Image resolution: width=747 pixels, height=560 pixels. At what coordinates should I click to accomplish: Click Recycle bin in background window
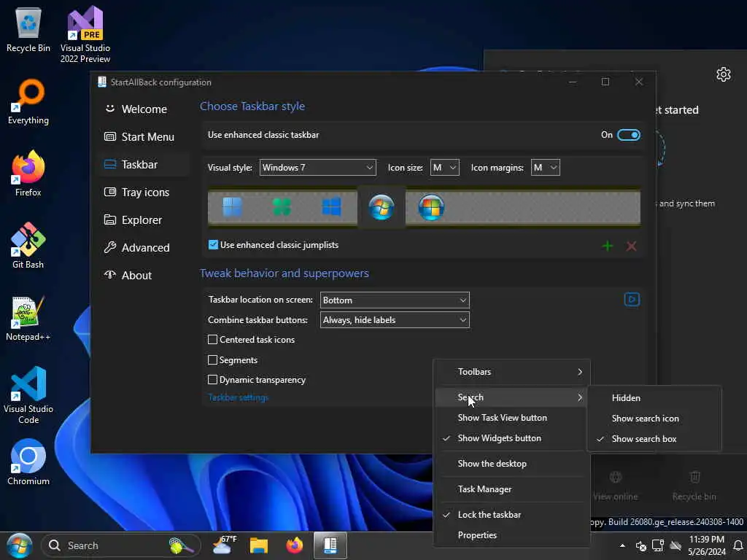[x=694, y=486]
